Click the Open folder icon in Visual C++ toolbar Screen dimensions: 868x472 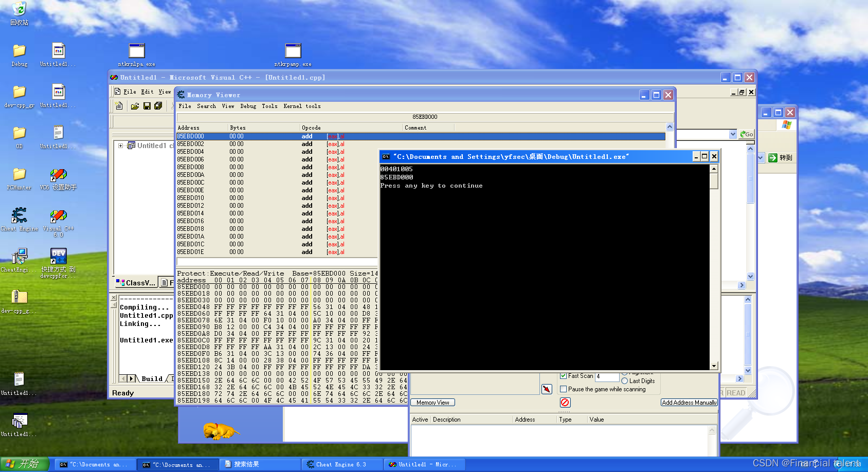(x=135, y=106)
